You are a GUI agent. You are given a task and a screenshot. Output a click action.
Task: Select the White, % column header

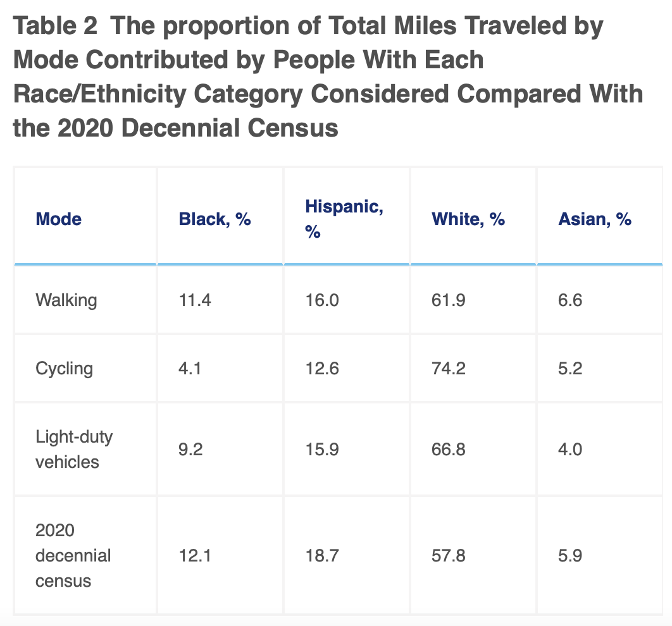pyautogui.click(x=468, y=219)
